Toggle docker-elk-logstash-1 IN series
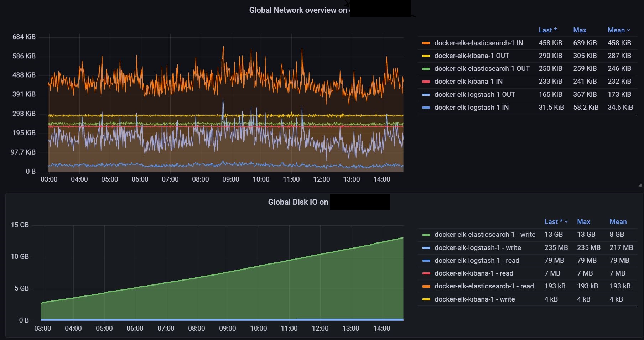The width and height of the screenshot is (644, 340). coord(472,108)
